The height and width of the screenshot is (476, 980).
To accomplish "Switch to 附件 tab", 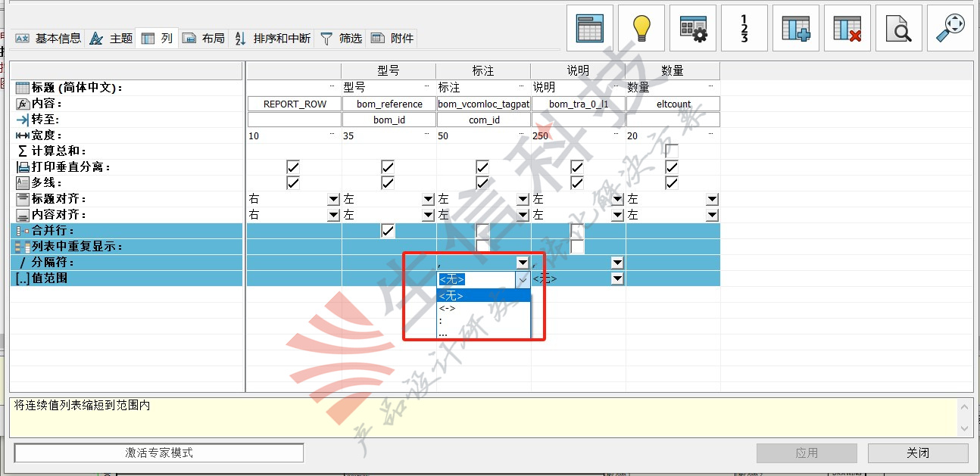I will (393, 38).
